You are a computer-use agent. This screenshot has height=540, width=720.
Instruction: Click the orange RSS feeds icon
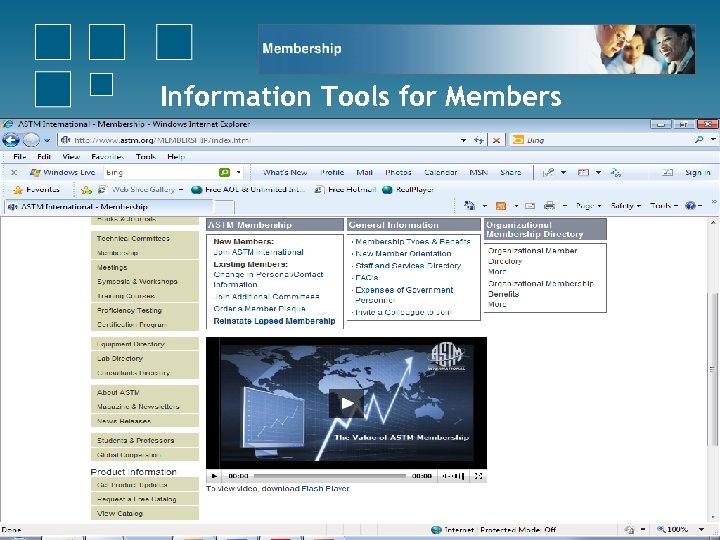coord(501,206)
